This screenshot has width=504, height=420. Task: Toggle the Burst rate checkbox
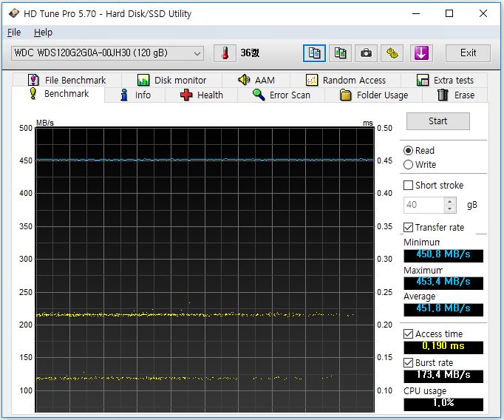tap(408, 363)
